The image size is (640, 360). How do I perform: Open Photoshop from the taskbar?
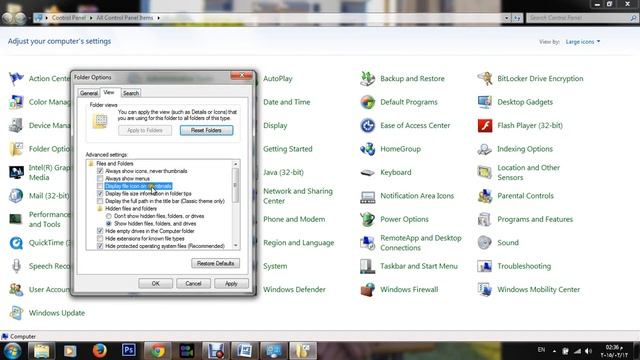(x=129, y=351)
